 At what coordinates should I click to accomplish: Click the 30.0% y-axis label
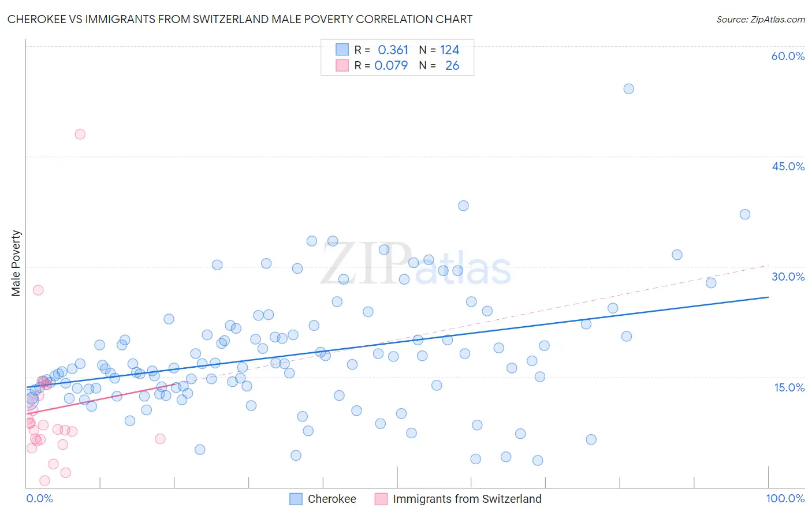click(x=788, y=277)
